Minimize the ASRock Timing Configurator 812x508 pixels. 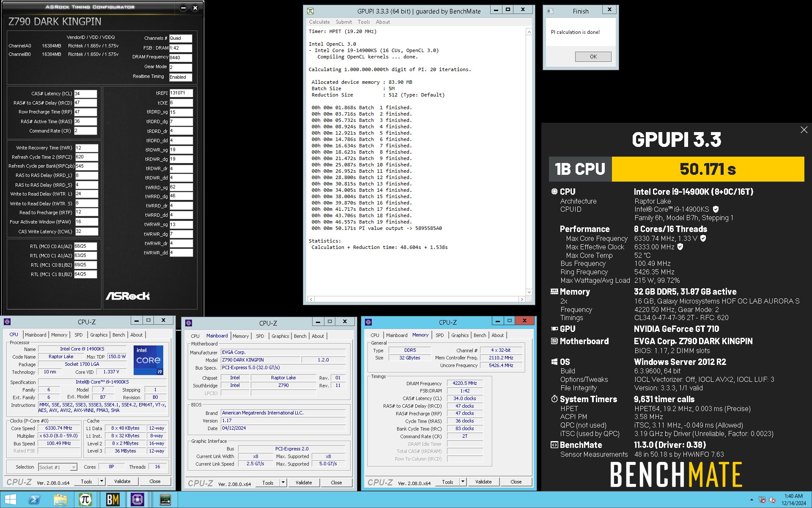point(183,8)
